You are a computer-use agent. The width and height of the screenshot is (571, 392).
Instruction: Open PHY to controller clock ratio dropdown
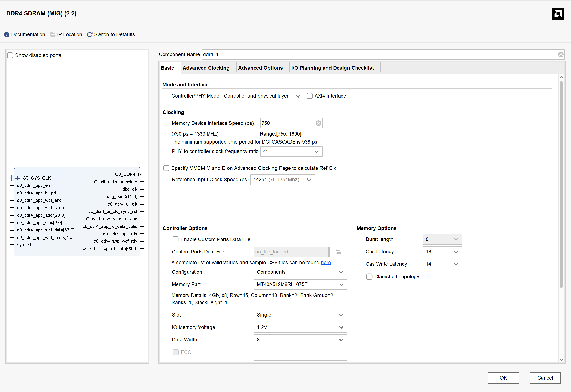[x=291, y=152]
